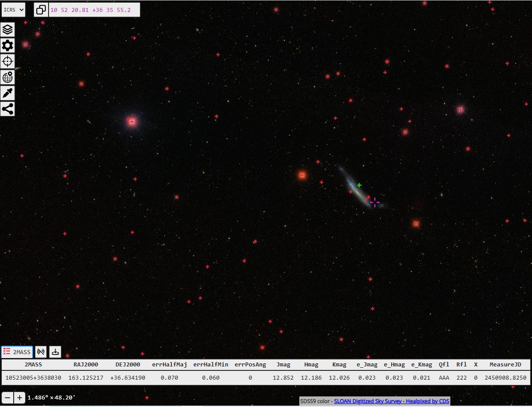This screenshot has height=407, width=532.
Task: Select the eyedropper color picker tool
Action: point(8,93)
